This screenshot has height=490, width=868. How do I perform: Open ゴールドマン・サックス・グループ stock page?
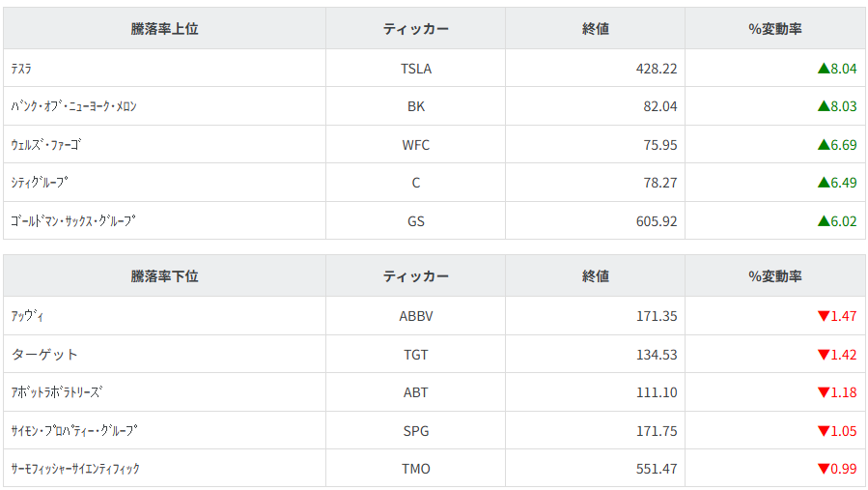[73, 221]
